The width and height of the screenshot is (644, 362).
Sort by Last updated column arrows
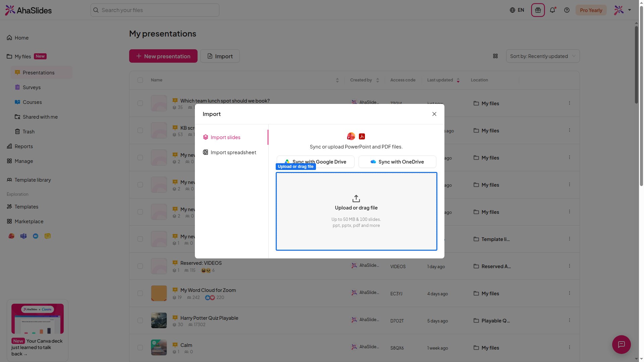point(458,80)
